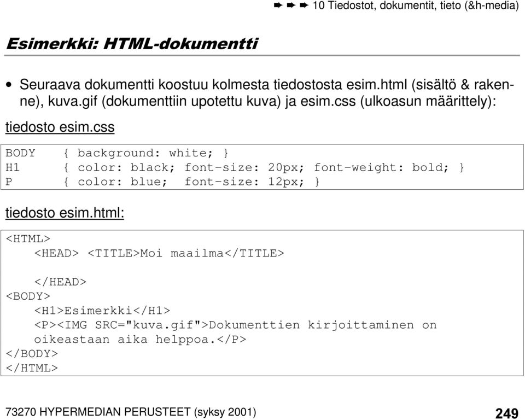Click the </HTML> closing tag line
The image size is (525, 420).
[32, 368]
